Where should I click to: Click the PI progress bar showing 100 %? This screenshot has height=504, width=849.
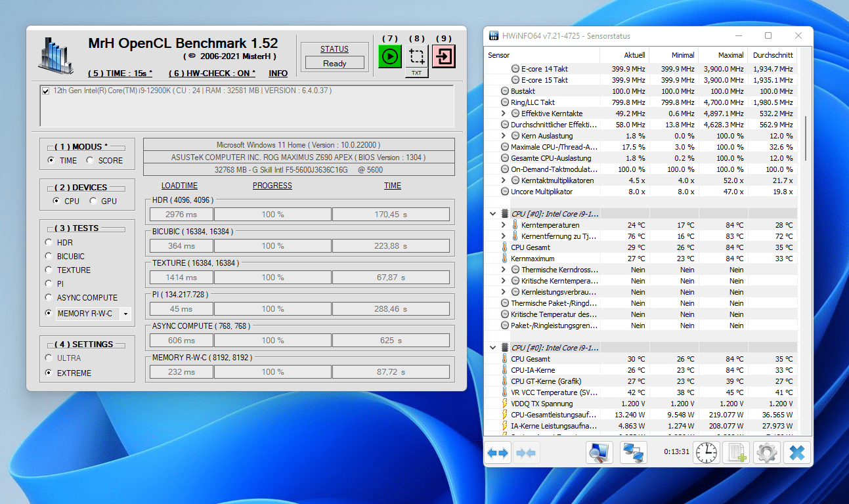pos(272,309)
